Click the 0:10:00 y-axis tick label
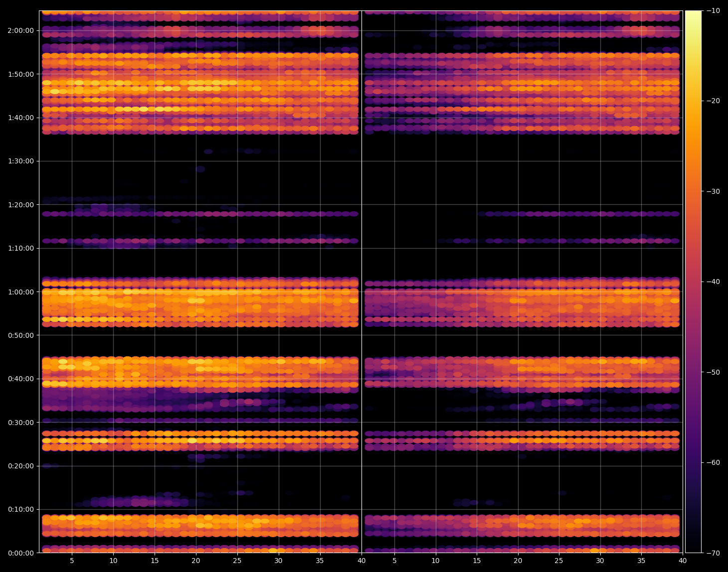728x572 pixels. click(20, 509)
